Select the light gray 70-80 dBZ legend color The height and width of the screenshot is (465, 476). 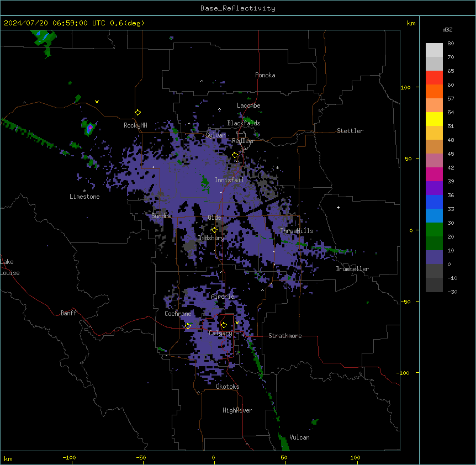pyautogui.click(x=434, y=50)
